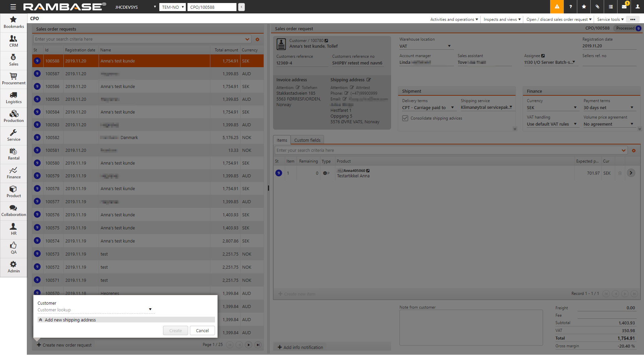Expand the Delivery terms dropdown
This screenshot has width=644, height=355.
(x=452, y=108)
